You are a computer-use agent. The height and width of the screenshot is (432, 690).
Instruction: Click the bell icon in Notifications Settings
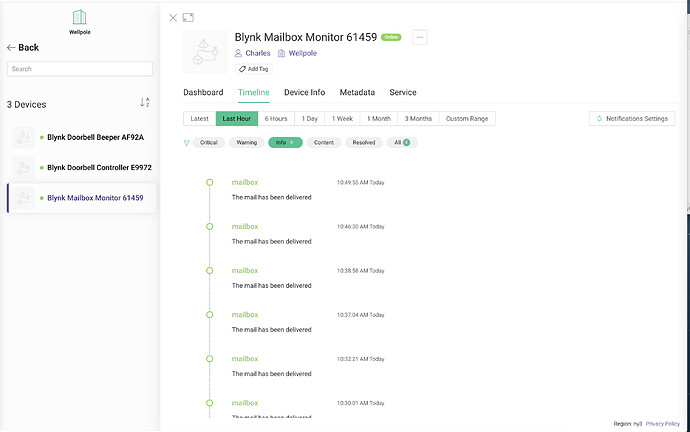pyautogui.click(x=599, y=119)
